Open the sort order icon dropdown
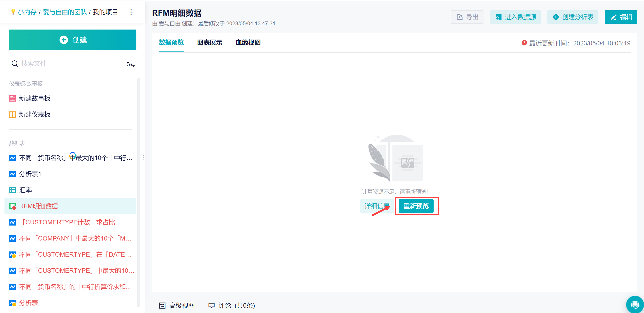Image resolution: width=644 pixels, height=313 pixels. (x=131, y=64)
